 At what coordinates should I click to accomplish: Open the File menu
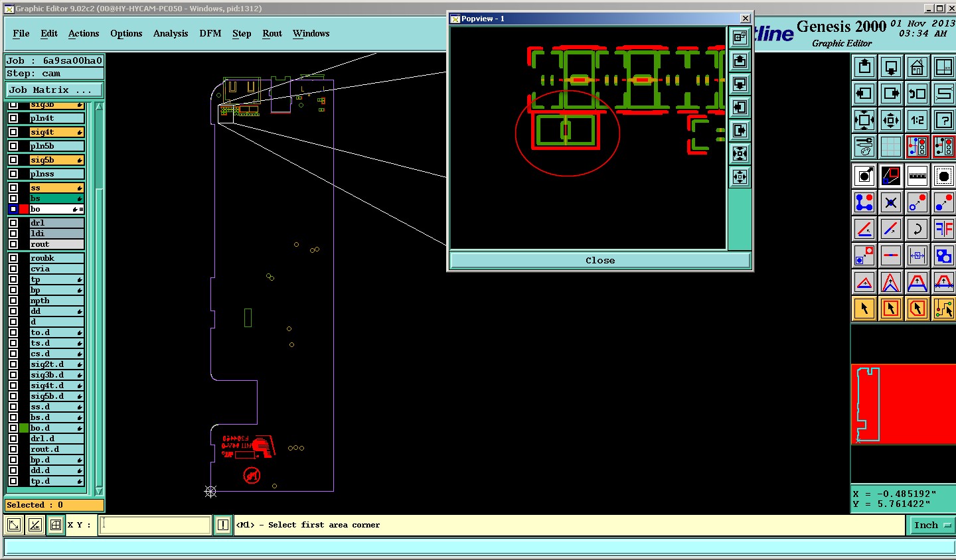coord(21,33)
